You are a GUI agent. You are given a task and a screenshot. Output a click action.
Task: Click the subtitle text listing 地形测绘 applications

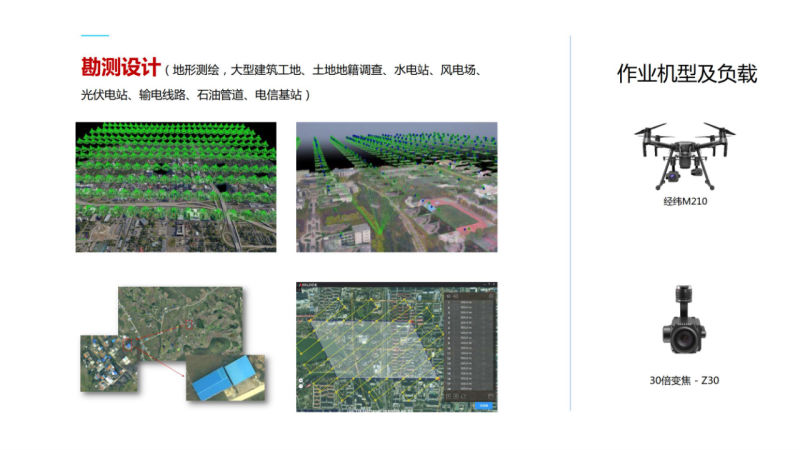click(x=325, y=70)
